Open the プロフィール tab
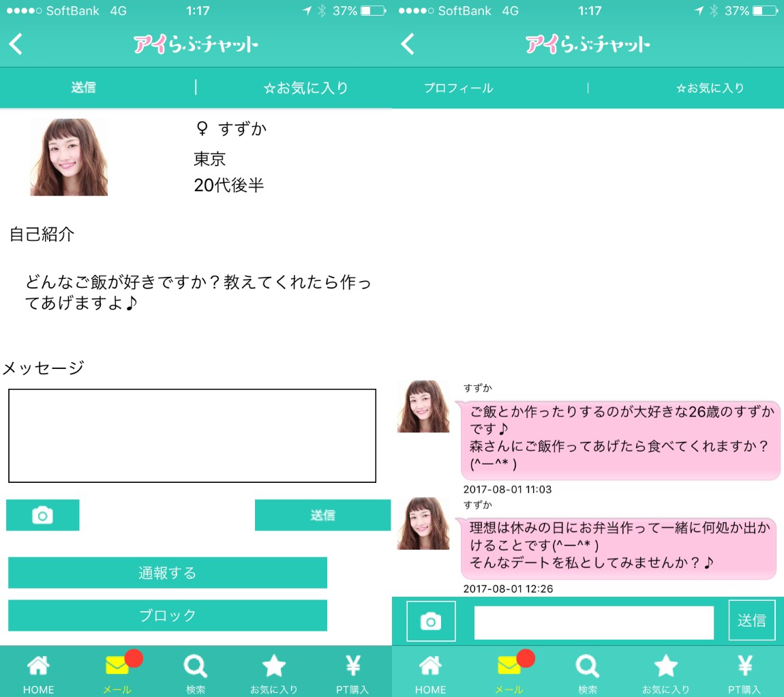Viewport: 784px width, 697px height. pos(458,87)
